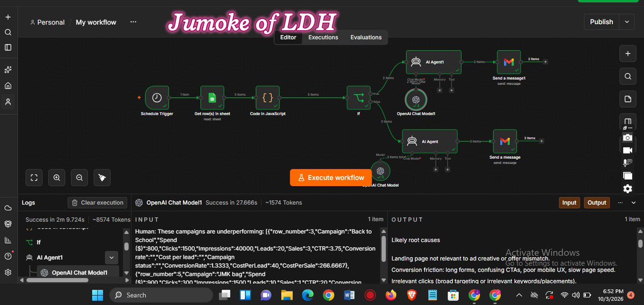The height and width of the screenshot is (305, 644).
Task: Zoom in on the workflow canvas
Action: [x=57, y=178]
